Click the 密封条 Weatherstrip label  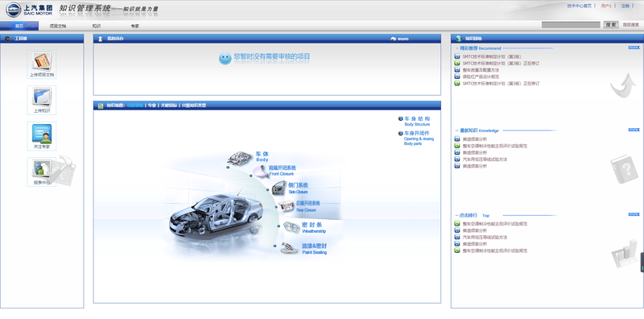tap(314, 228)
